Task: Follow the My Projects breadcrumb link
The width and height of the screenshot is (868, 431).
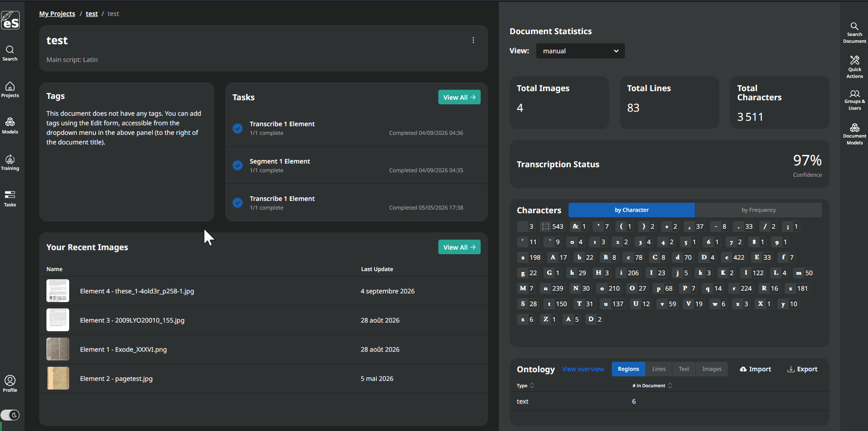Action: point(57,14)
